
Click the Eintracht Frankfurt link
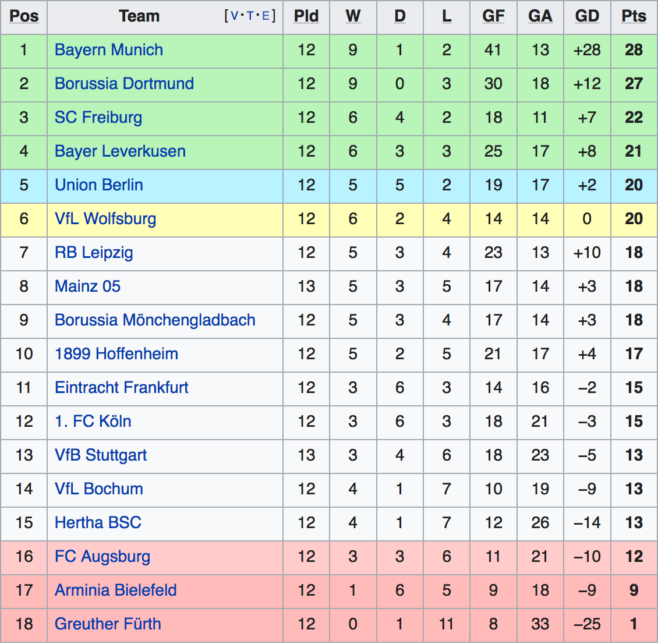tap(121, 388)
